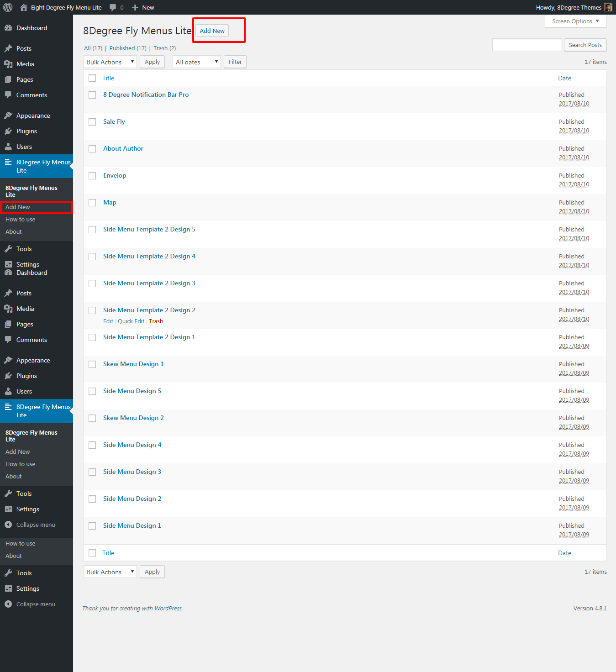Screen dimensions: 616x672
Task: Check Side Menu Design 5 checkbox
Action: (x=92, y=391)
